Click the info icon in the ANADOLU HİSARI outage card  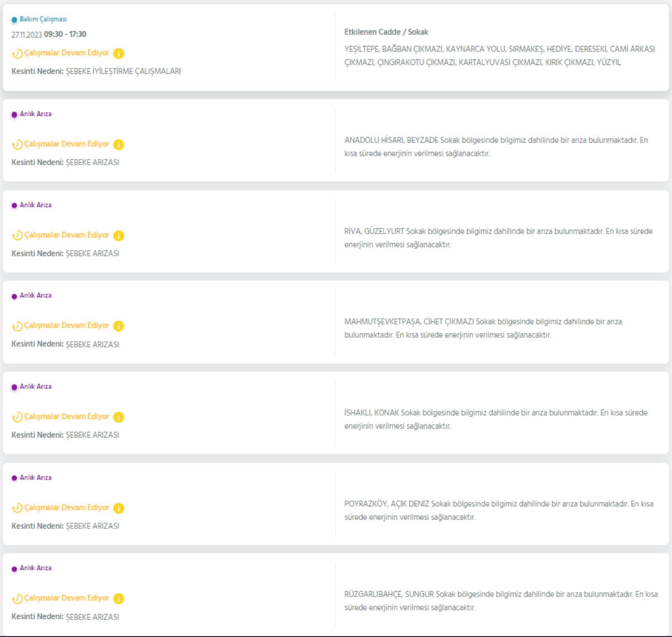(x=119, y=145)
